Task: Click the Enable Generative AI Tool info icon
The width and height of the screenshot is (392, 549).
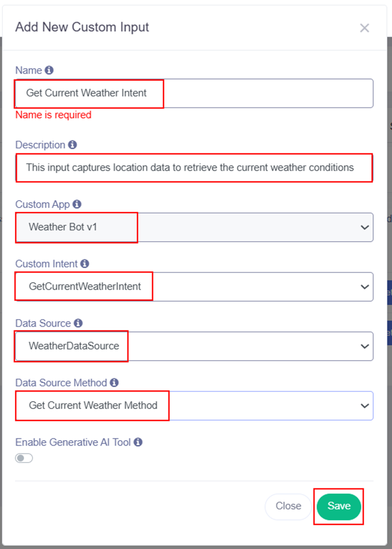Action: 138,442
